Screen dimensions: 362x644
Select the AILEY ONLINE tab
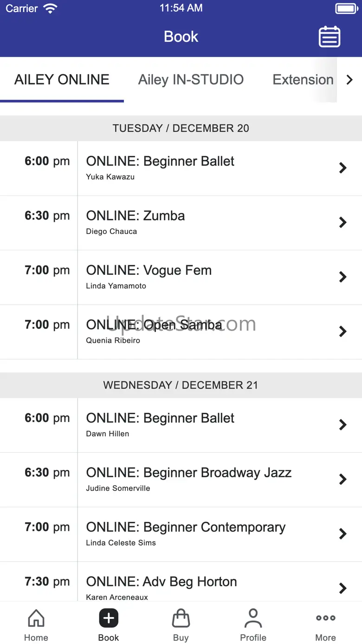(x=62, y=80)
